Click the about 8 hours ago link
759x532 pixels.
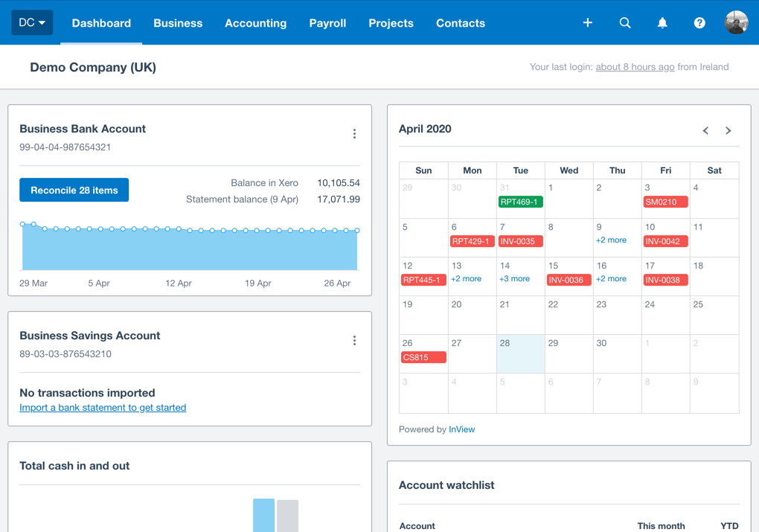[x=635, y=67]
